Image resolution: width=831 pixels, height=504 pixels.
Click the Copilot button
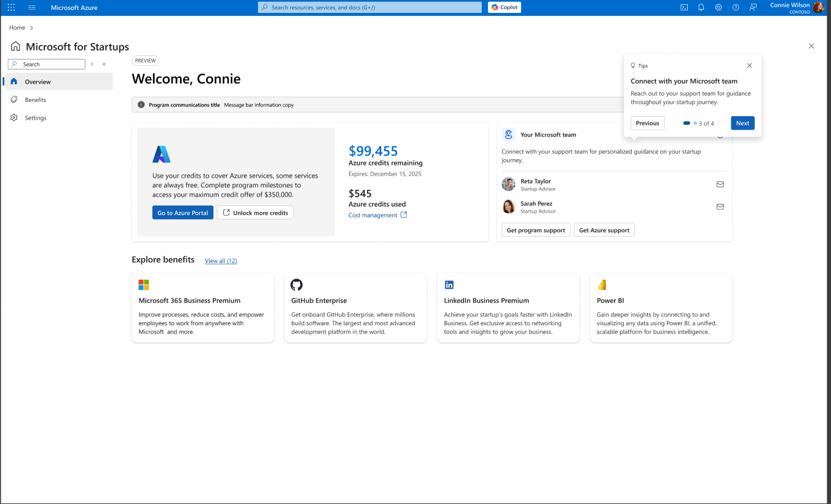click(505, 7)
